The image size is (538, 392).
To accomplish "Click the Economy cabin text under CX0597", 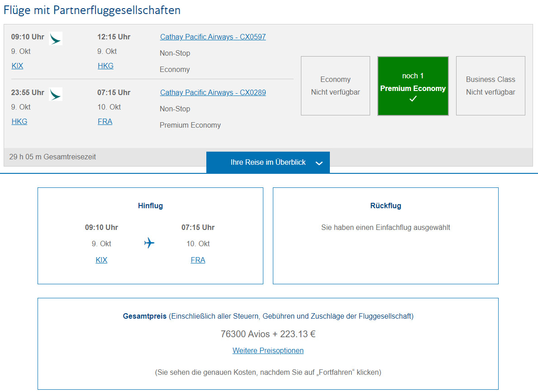I will point(175,69).
